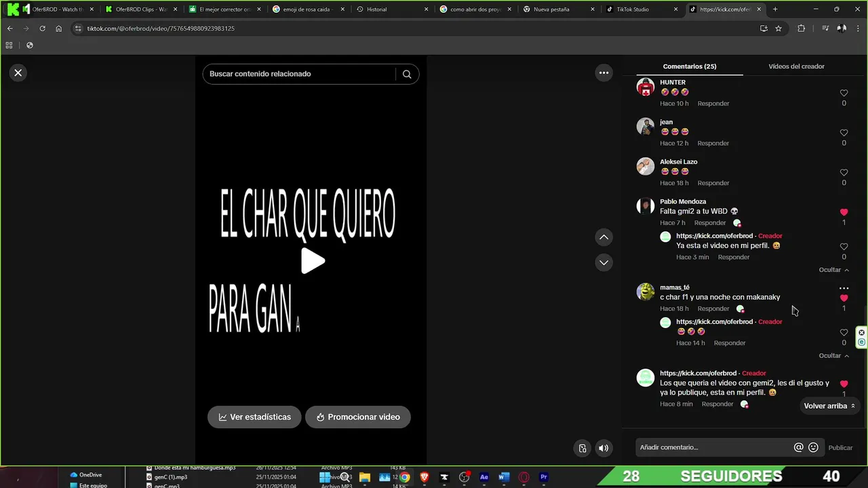Viewport: 868px width, 488px height.
Task: Open CapCut from the taskbar
Action: tap(444, 477)
